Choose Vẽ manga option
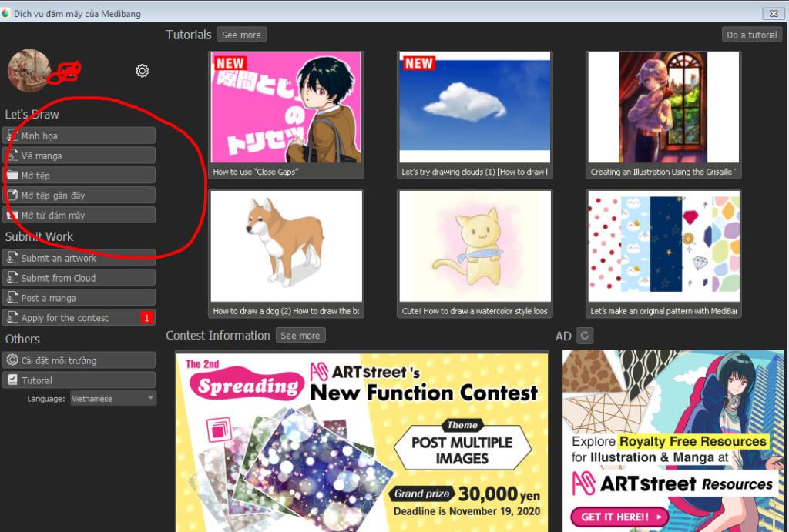 [x=79, y=156]
